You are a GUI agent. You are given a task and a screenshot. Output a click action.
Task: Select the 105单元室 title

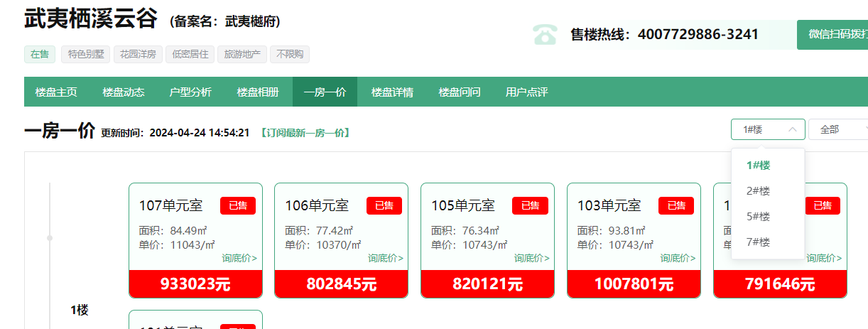[463, 206]
